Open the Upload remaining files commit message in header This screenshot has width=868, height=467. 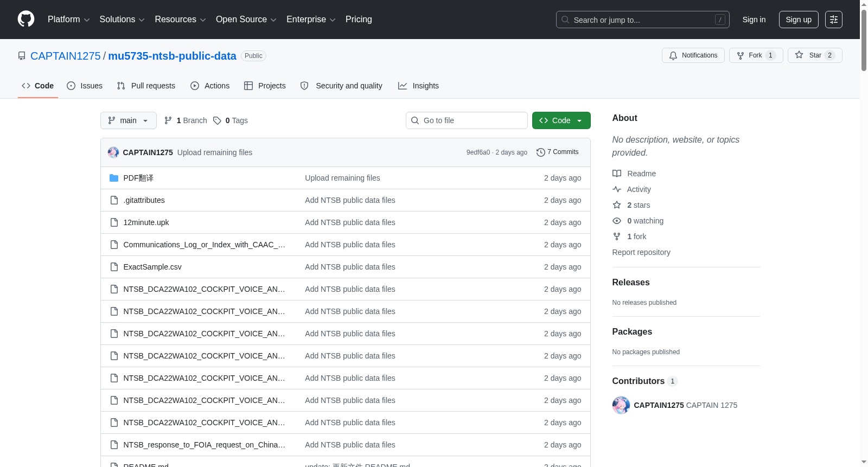tap(215, 152)
